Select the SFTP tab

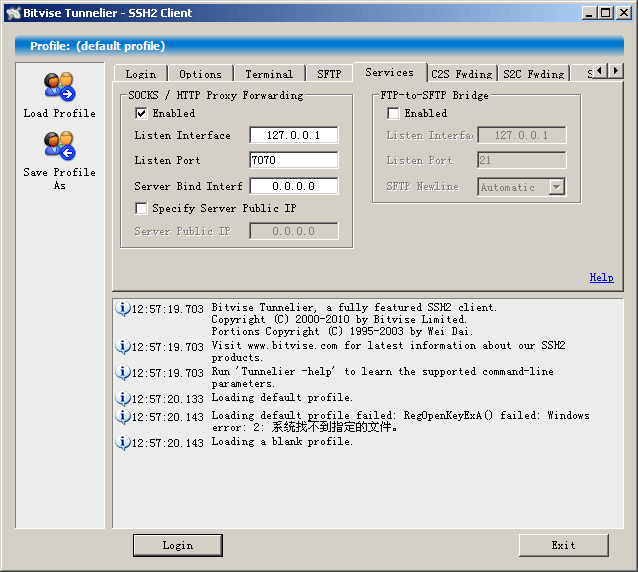pos(329,74)
